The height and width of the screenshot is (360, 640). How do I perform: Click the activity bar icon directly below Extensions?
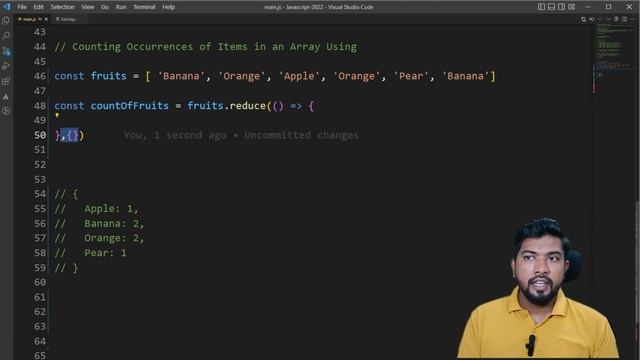point(6,96)
